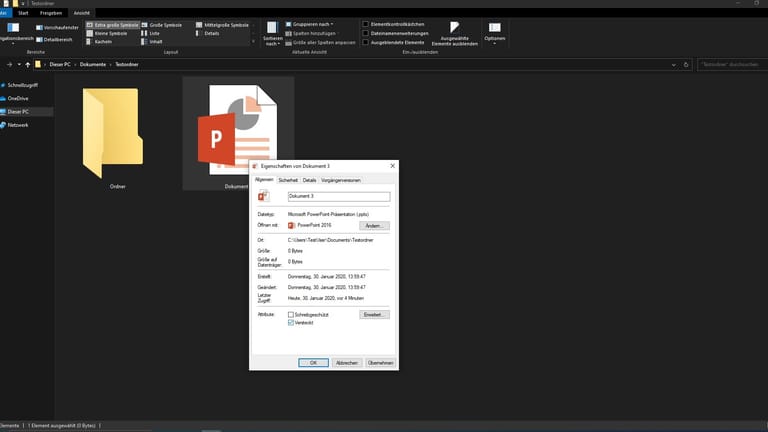Open the Freigeben ribbon tab
The image size is (768, 432).
[x=51, y=13]
